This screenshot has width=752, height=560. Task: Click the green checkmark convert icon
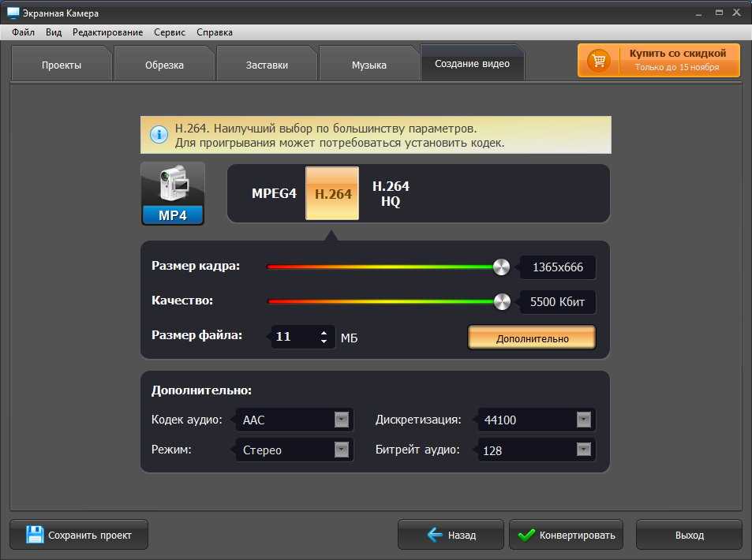click(526, 535)
